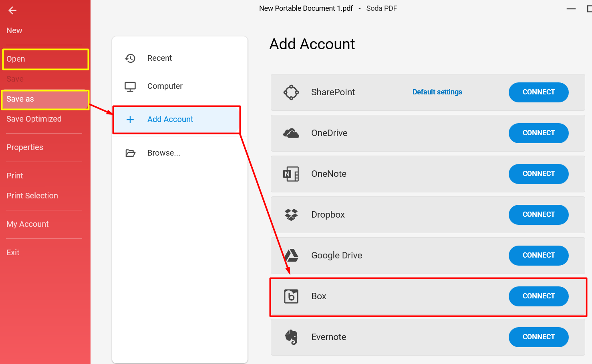Click the Computer monitor icon

(130, 87)
